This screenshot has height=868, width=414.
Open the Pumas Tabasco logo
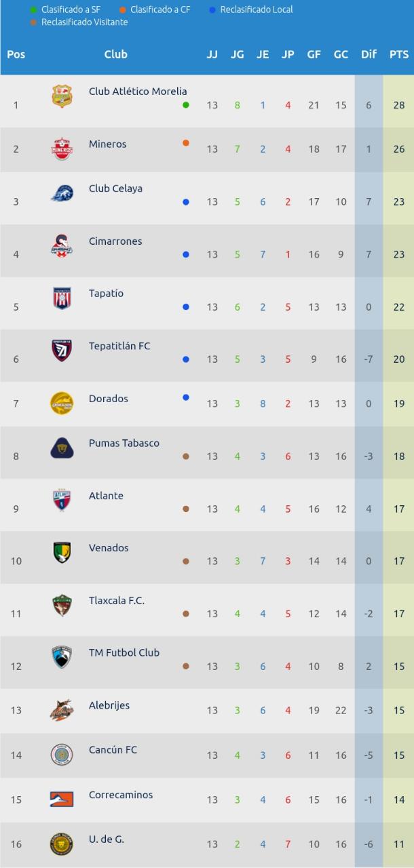pos(62,448)
